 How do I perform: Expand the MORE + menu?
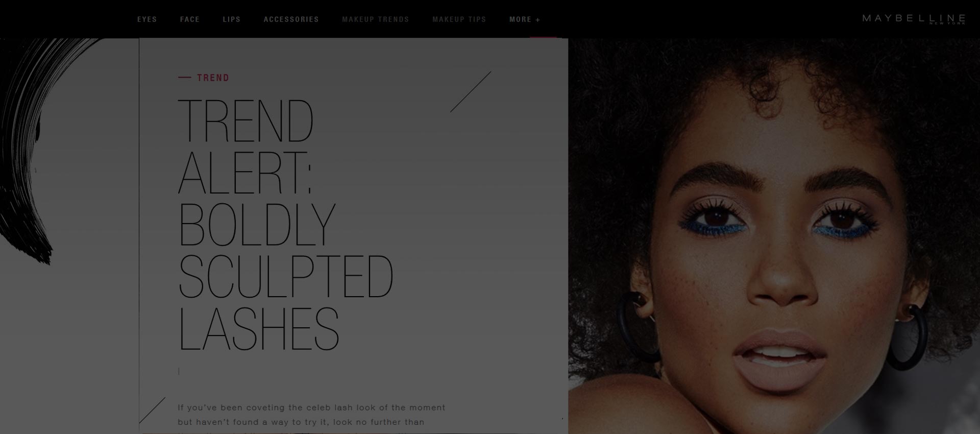coord(525,19)
